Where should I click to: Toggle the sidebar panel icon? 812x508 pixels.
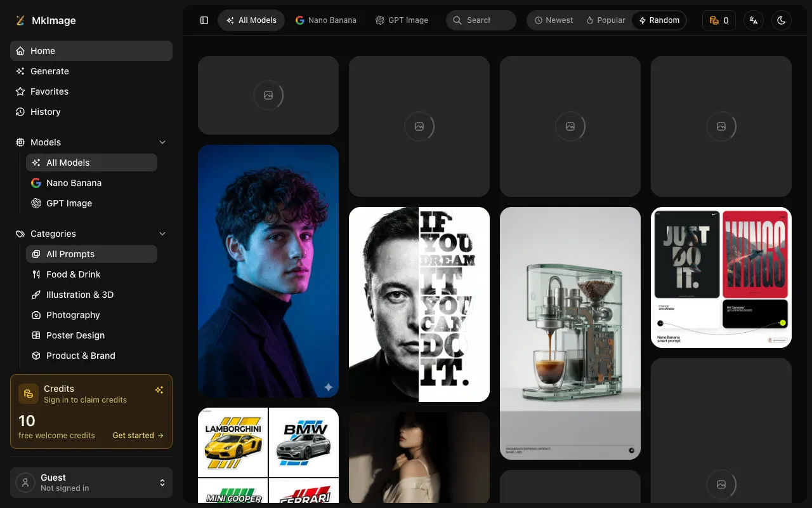tap(204, 20)
